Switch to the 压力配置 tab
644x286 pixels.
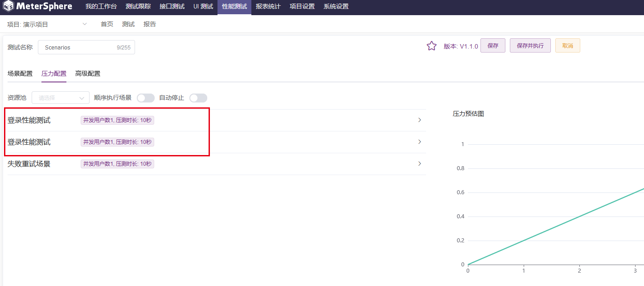(x=54, y=74)
